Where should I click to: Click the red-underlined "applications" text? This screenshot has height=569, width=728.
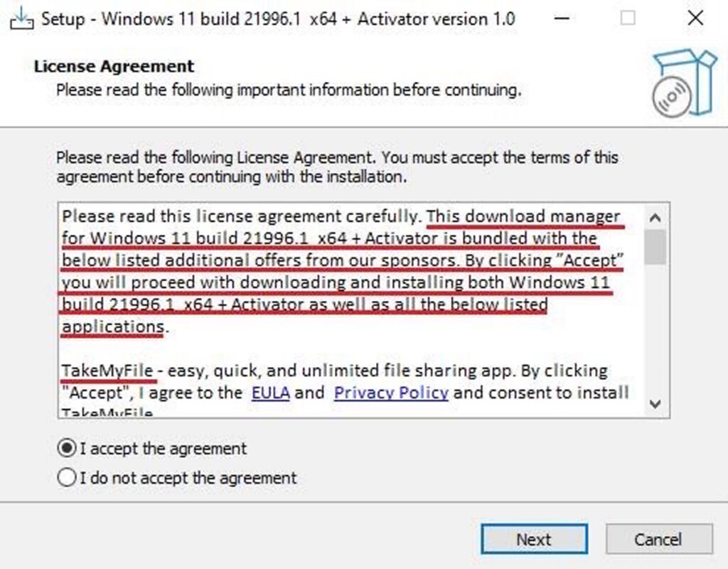[x=112, y=326]
